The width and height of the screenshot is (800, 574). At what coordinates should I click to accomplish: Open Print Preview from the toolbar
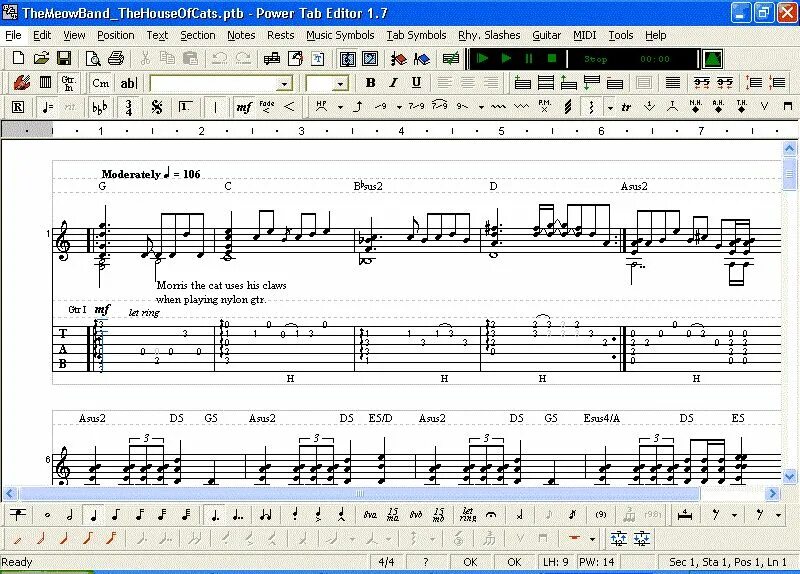coord(93,59)
